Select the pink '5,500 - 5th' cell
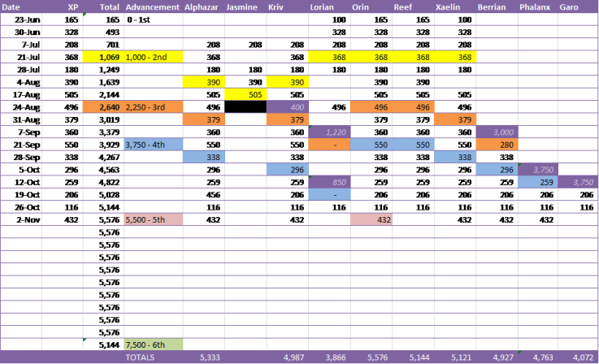 click(153, 219)
